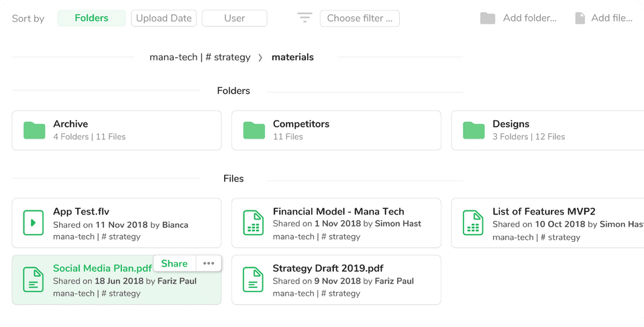Click the channel label under App Test.flv

97,237
